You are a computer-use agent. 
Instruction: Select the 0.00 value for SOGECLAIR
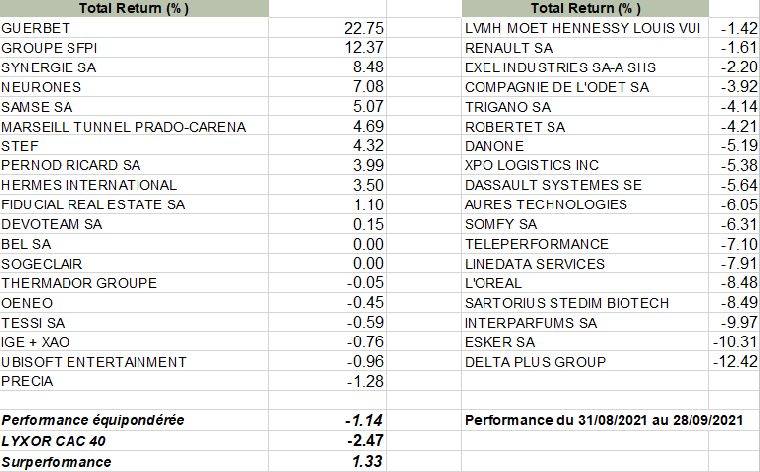pos(368,264)
